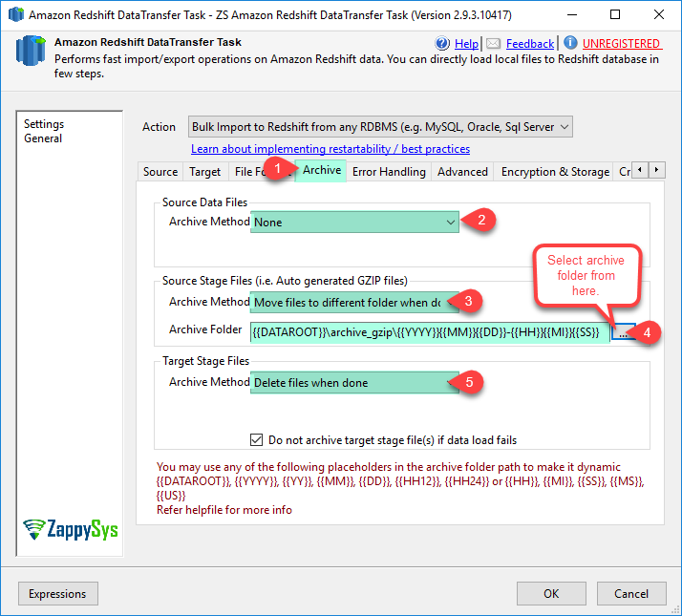Open the Action dropdown
This screenshot has height=616, width=682.
click(x=380, y=127)
